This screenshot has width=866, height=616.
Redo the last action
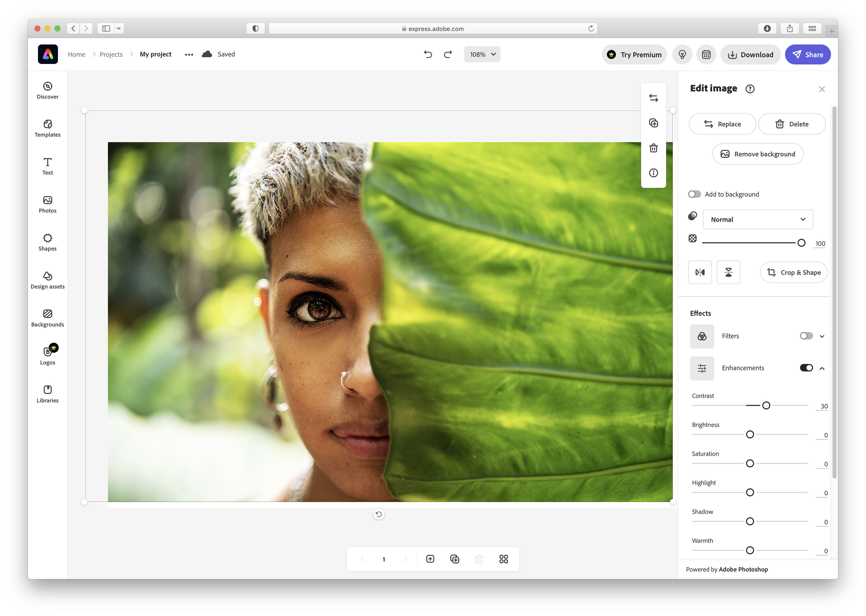448,54
